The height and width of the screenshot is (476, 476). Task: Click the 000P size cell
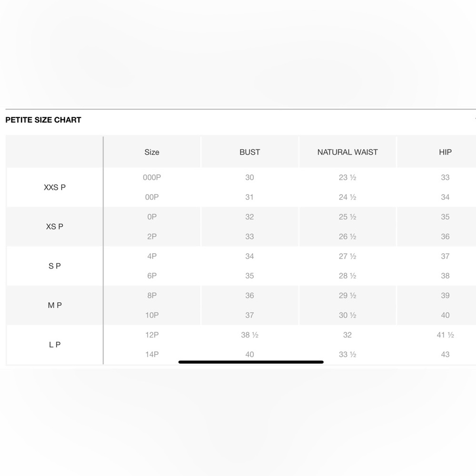[152, 177]
